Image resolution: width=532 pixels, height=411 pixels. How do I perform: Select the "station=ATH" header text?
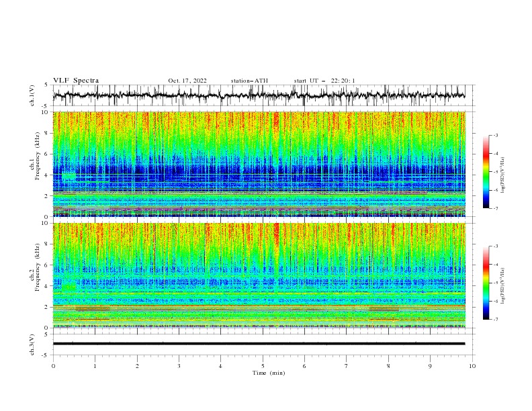(x=249, y=81)
